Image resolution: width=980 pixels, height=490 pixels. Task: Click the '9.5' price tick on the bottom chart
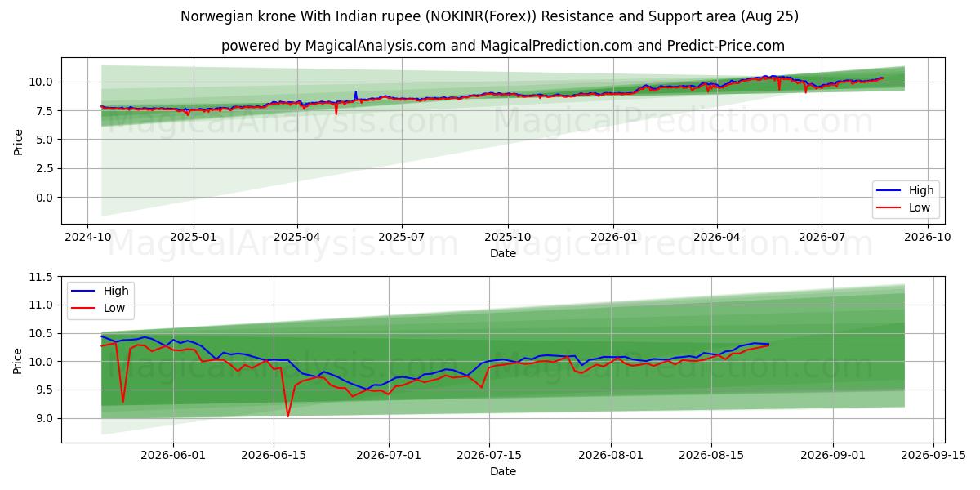click(46, 390)
